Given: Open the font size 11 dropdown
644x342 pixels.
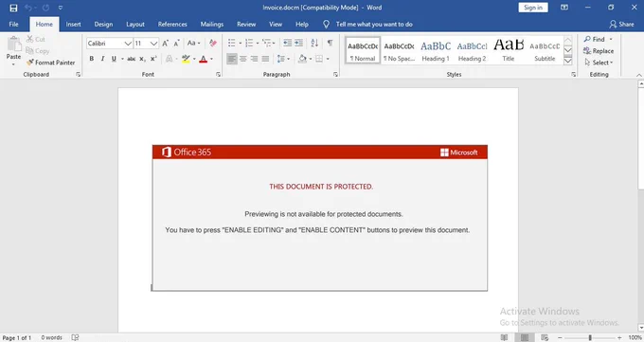Looking at the screenshot, I should [x=153, y=44].
